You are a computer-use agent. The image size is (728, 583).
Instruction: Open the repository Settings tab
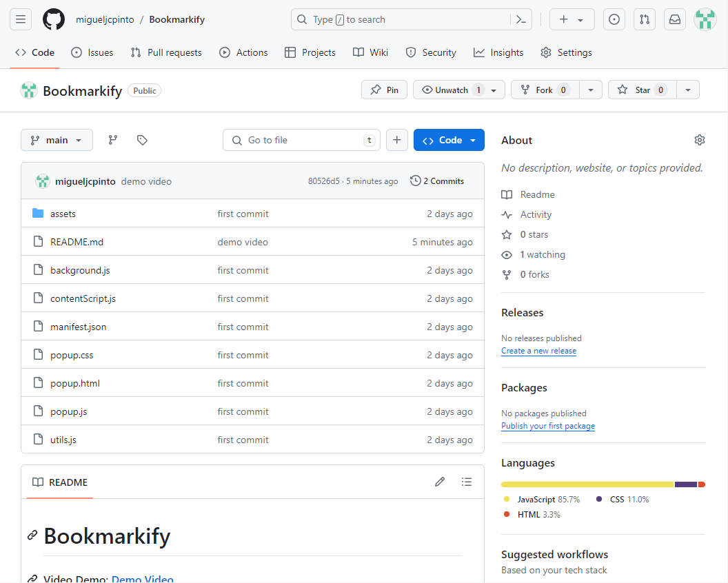pos(567,52)
